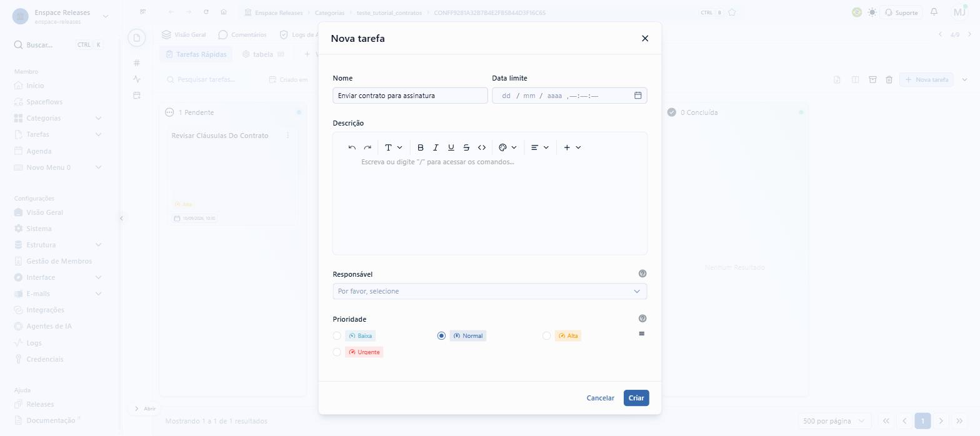The image size is (980, 436).
Task: Toggle italic formatting in description
Action: click(x=436, y=147)
